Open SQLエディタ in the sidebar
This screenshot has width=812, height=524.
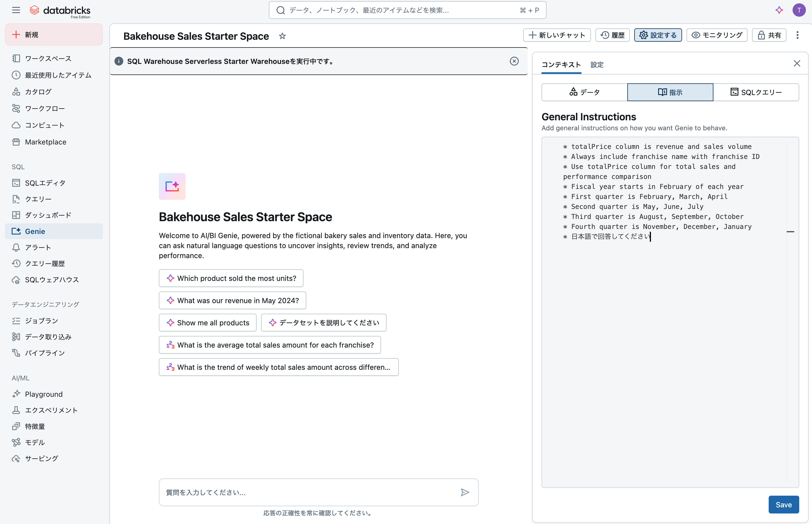pos(54,183)
